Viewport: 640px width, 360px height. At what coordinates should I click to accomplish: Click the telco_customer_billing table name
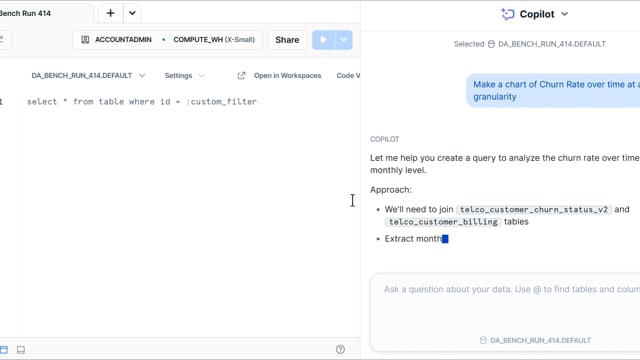pos(443,222)
